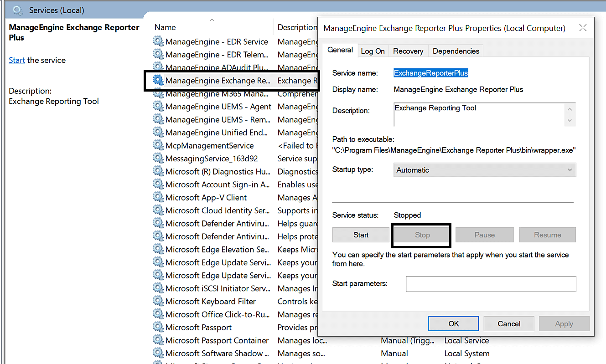Click gear icon for ManageEngine - EDR Service
Viewport: 606px width, 364px height.
[x=158, y=41]
